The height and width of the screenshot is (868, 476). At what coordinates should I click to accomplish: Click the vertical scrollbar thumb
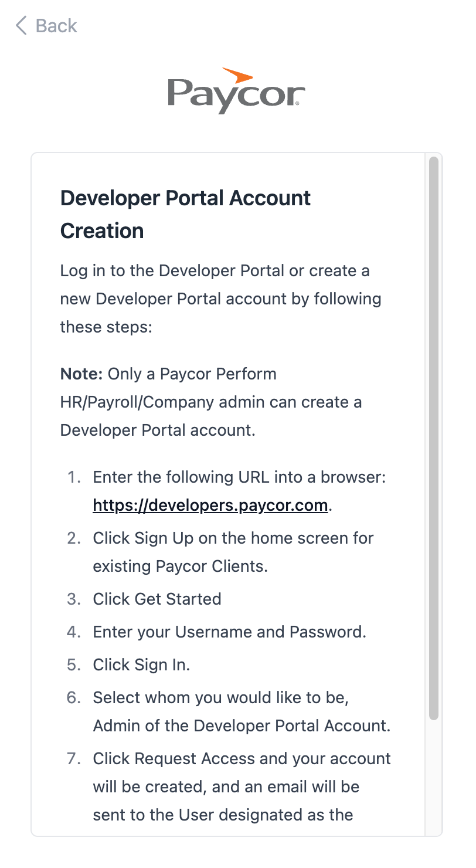(433, 438)
